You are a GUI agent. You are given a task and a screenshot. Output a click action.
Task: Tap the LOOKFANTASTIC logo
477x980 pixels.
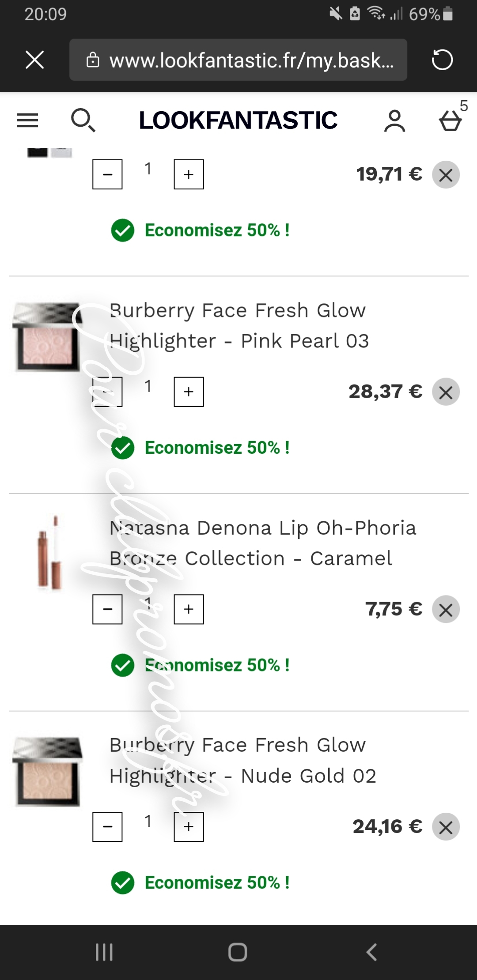[238, 120]
